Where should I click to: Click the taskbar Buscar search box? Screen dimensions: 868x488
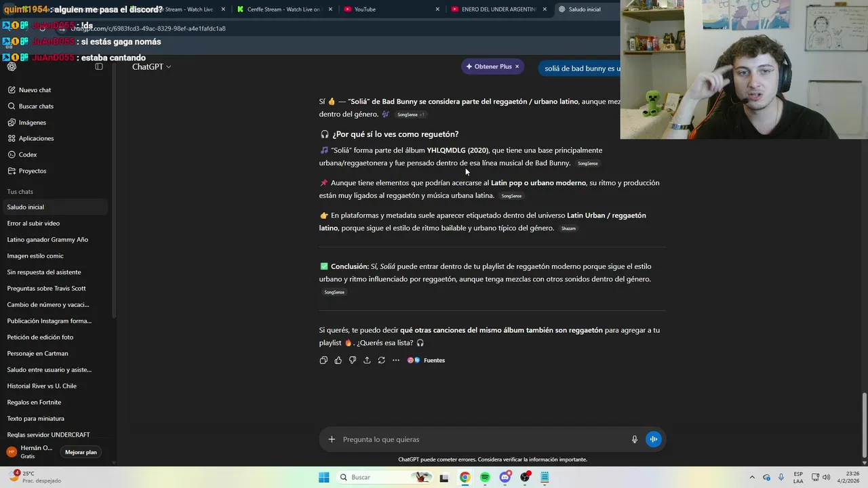click(385, 477)
